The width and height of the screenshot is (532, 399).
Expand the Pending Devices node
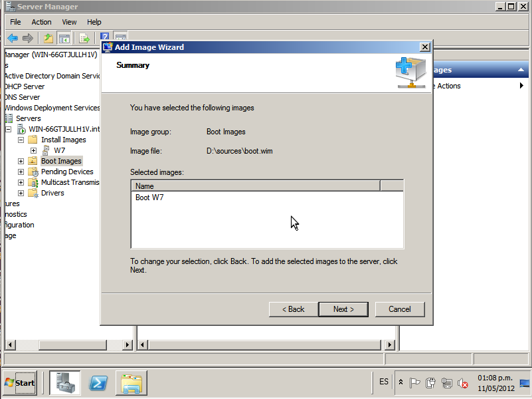click(x=21, y=172)
